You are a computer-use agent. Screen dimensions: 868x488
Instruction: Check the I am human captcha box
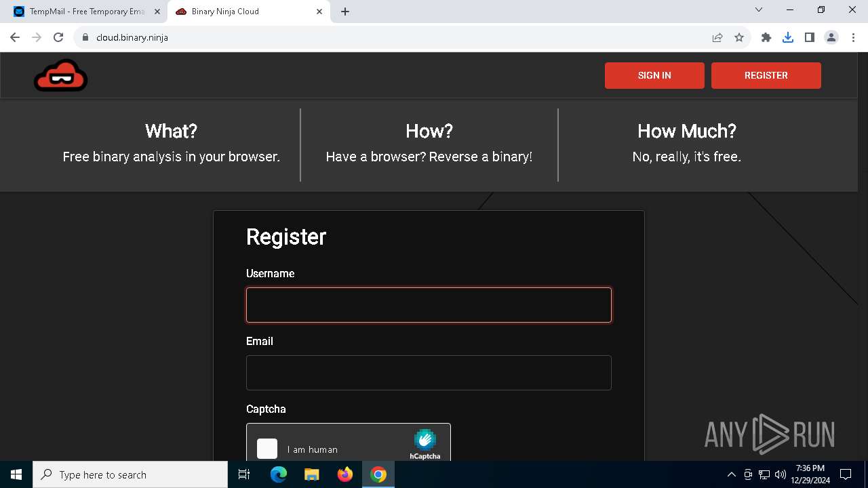click(267, 449)
